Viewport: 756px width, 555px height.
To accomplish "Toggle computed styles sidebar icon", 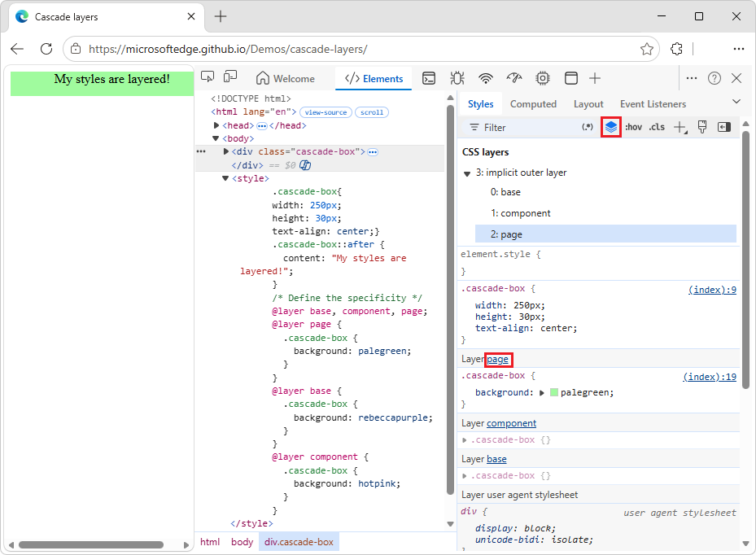I will pyautogui.click(x=724, y=127).
